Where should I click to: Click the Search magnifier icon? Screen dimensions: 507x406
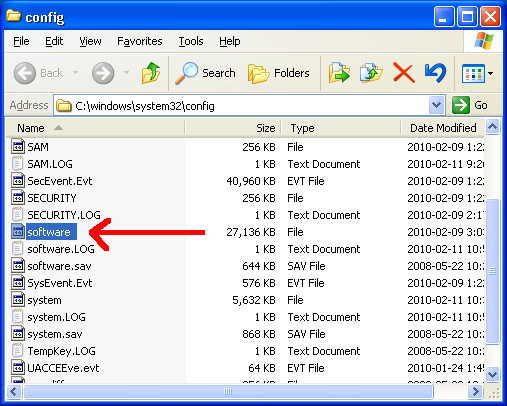[x=186, y=73]
